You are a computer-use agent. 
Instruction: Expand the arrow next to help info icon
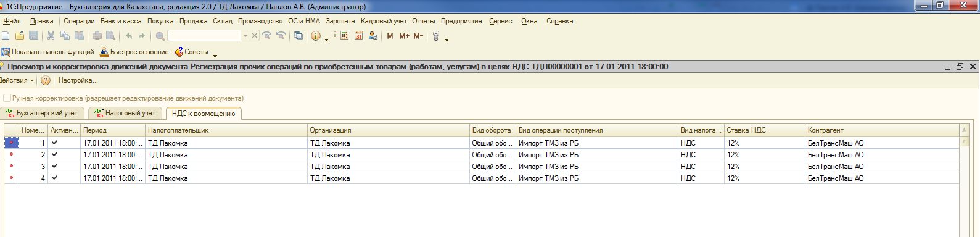(327, 39)
